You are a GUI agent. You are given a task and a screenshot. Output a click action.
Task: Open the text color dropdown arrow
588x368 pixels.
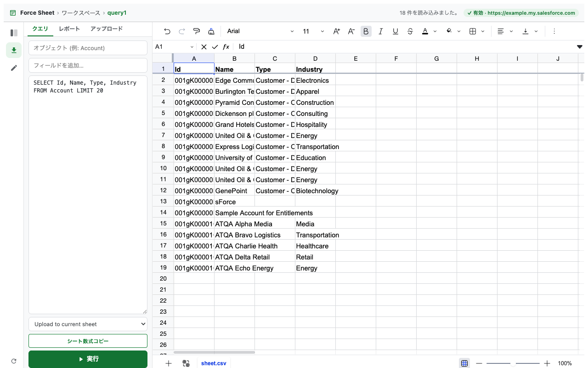pyautogui.click(x=435, y=31)
